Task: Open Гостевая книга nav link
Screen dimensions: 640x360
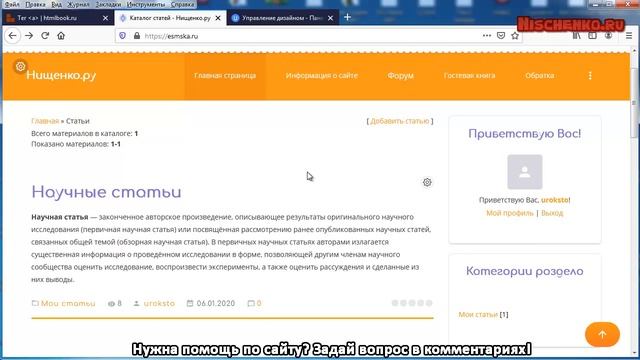Action: point(469,76)
